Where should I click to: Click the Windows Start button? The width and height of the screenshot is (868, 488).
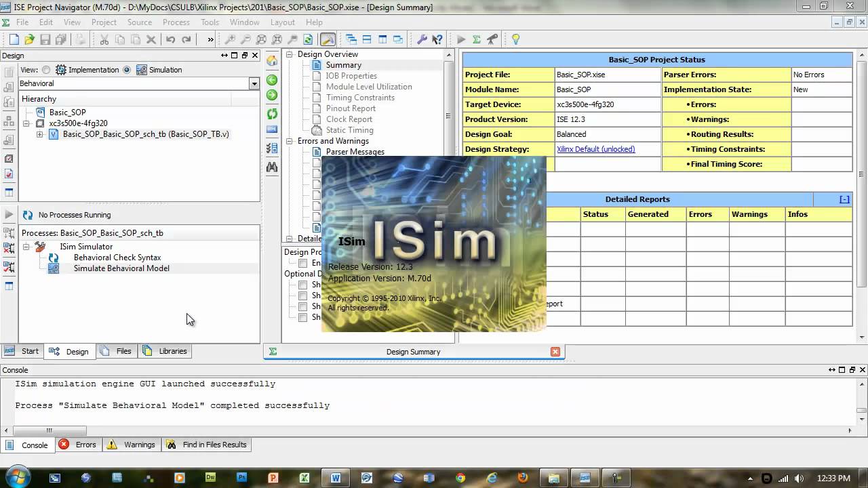16,476
